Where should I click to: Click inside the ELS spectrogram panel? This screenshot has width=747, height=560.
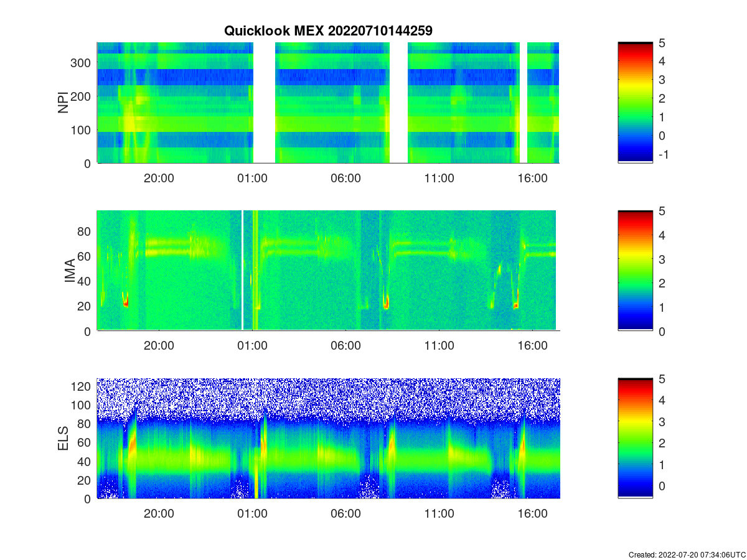click(328, 438)
